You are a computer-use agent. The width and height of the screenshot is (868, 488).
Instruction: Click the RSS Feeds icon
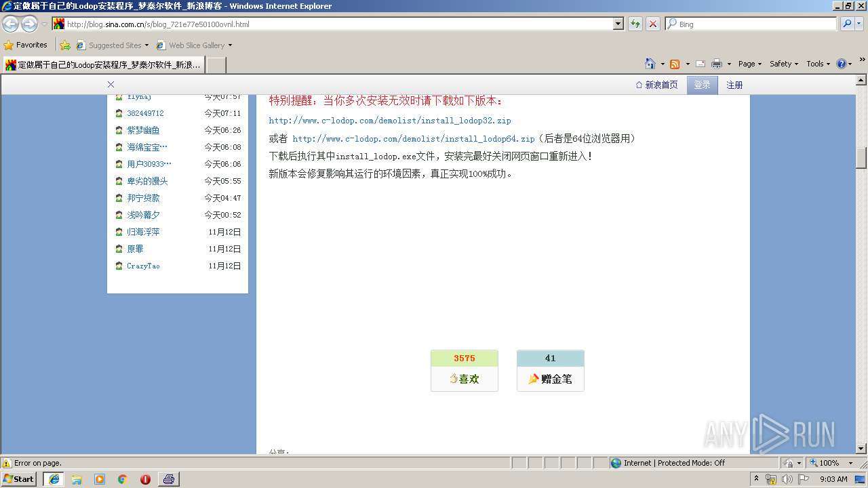(x=675, y=64)
